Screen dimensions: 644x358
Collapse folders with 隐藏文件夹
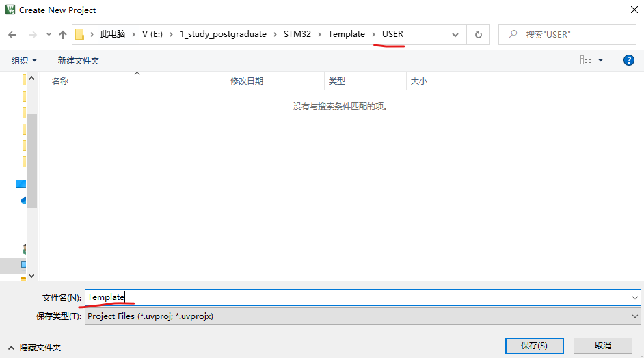(x=34, y=347)
